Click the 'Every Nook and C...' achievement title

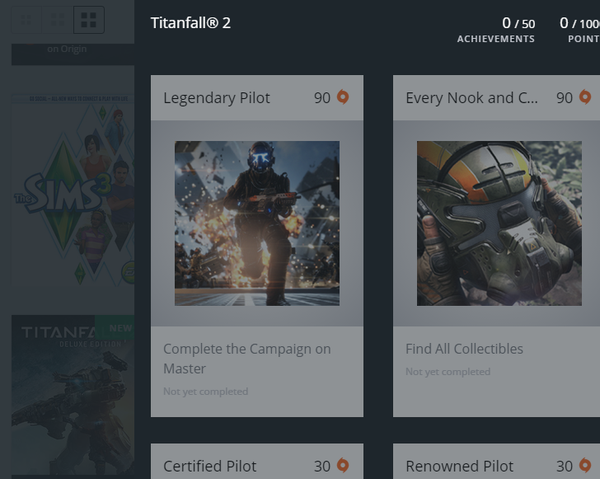tap(472, 98)
